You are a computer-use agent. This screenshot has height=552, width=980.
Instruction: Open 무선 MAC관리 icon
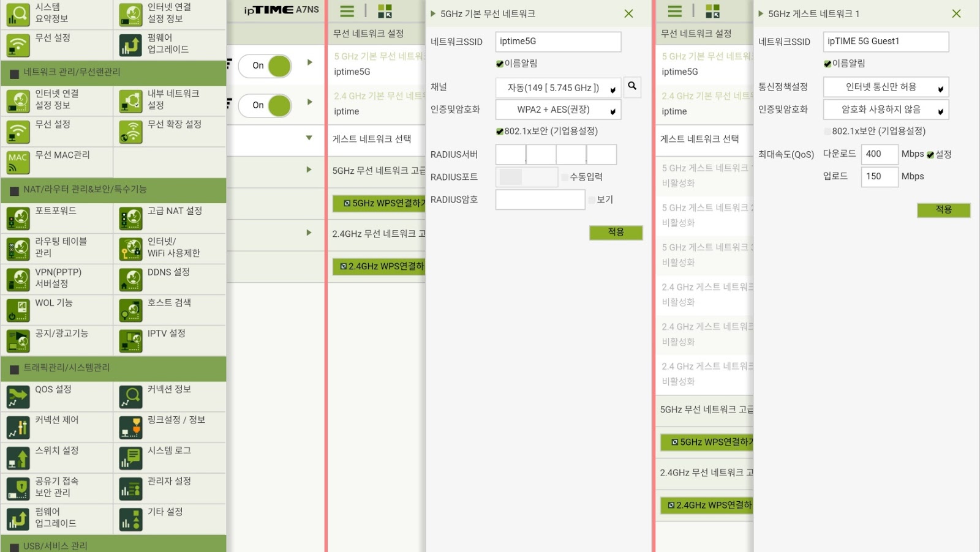click(x=18, y=162)
